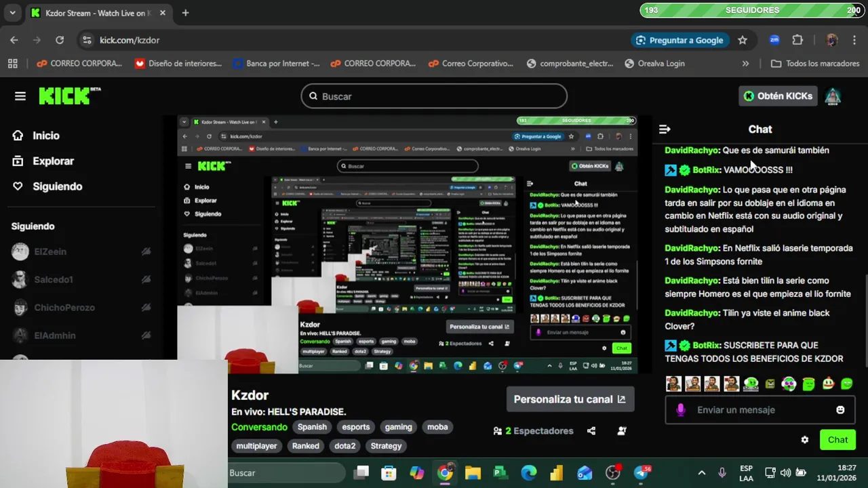Collapse the Chat panel with the arrow icon
Viewport: 868px width, 488px height.
[x=665, y=129]
